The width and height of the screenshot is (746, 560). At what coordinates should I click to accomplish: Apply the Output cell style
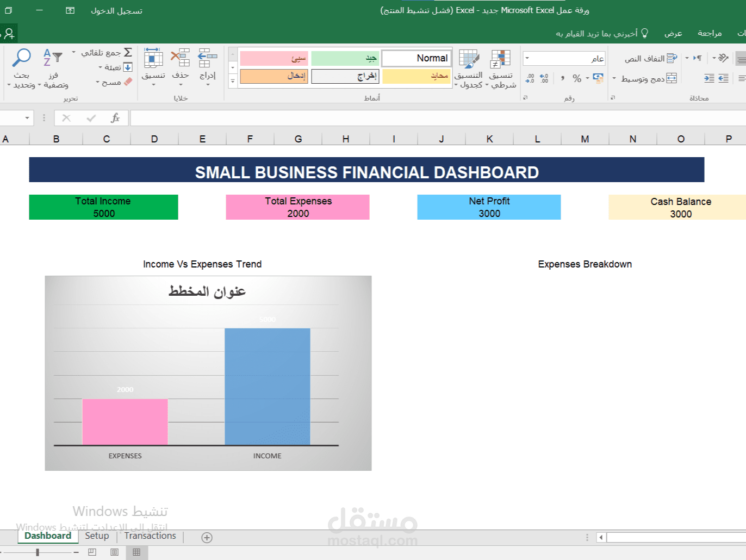point(345,76)
